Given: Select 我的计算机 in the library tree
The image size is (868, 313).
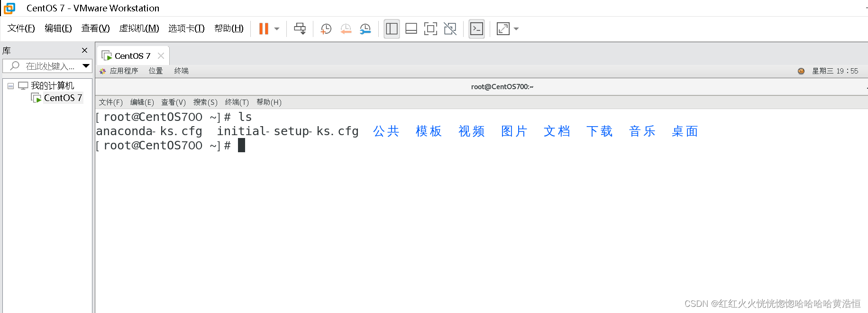Looking at the screenshot, I should click(x=46, y=86).
